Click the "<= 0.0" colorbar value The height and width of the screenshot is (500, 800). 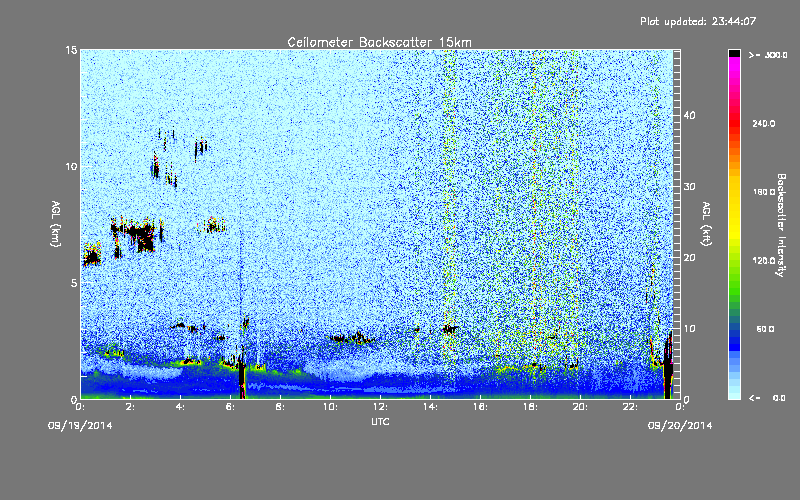tap(768, 398)
